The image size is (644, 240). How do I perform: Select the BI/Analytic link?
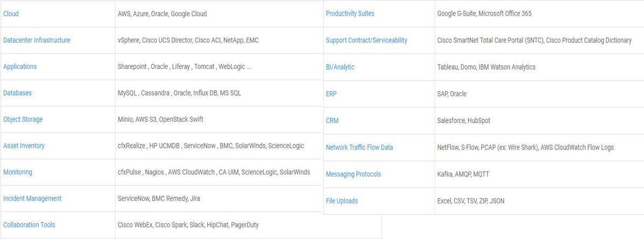tap(340, 67)
